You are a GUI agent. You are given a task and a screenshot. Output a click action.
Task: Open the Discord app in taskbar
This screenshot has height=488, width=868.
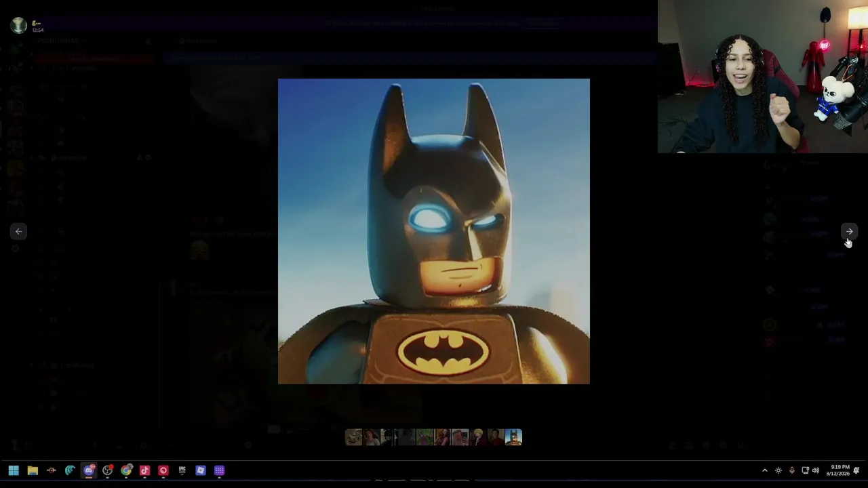89,470
